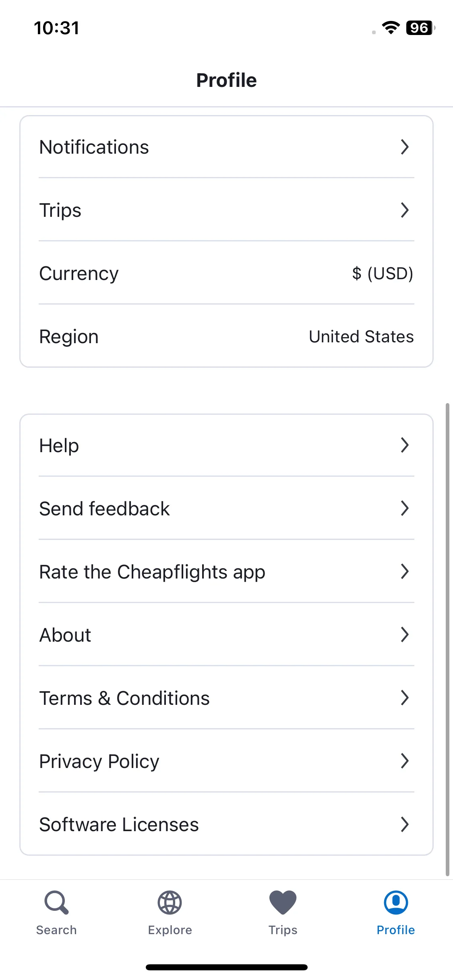Click the vertical scrollbar on right edge

click(x=447, y=640)
